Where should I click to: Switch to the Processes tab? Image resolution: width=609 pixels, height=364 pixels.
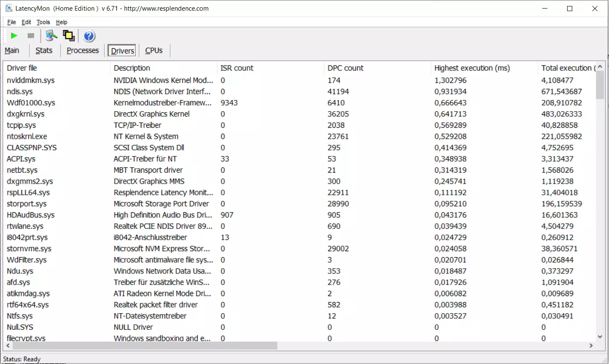83,50
